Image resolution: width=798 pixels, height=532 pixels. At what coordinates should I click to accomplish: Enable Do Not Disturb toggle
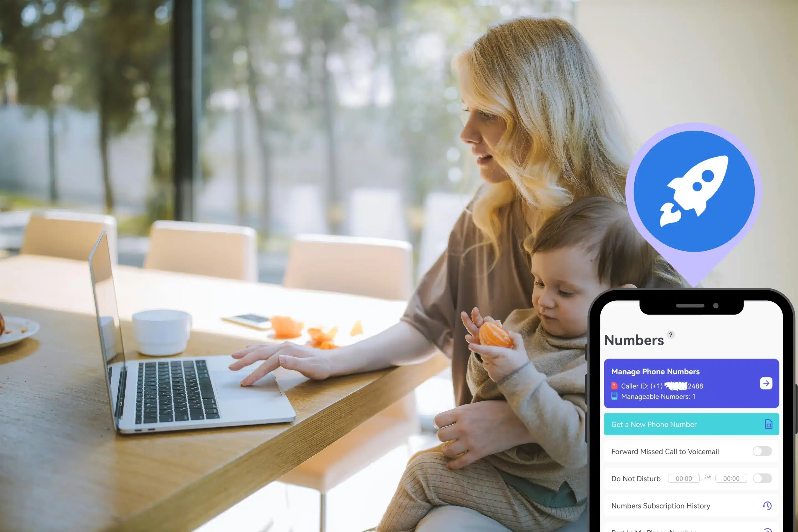(762, 478)
